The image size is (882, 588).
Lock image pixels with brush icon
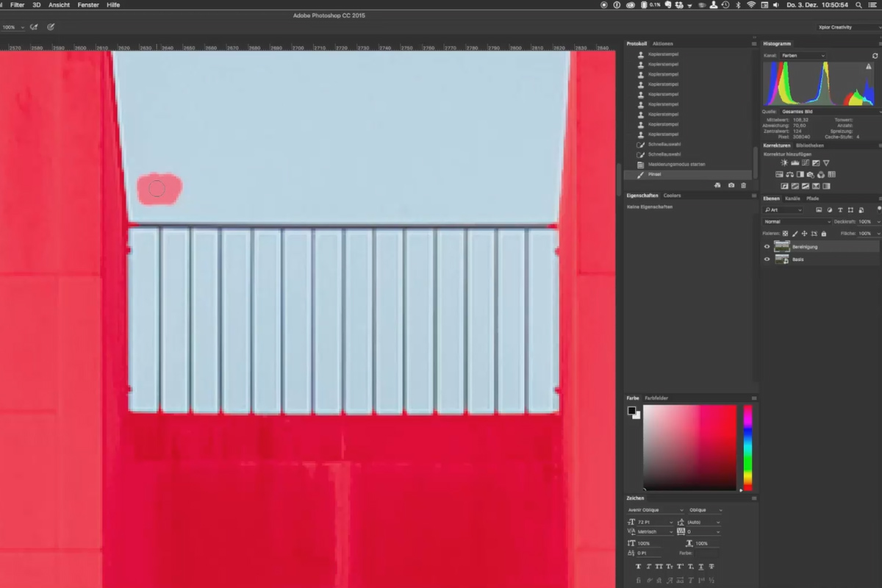click(795, 234)
